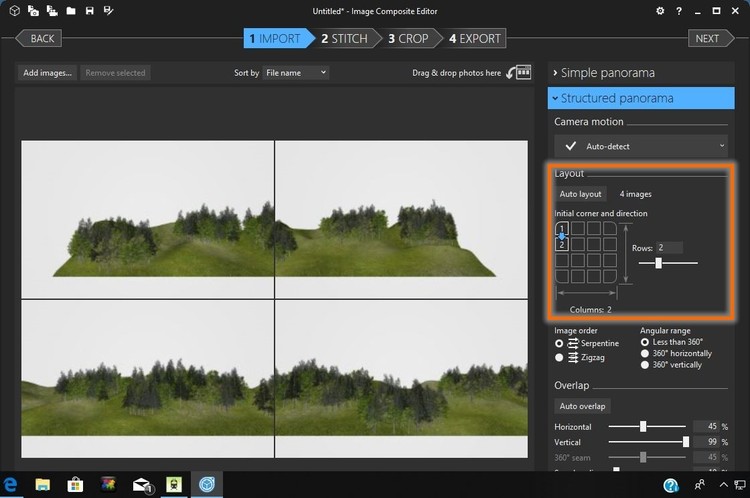Choose 360° horizontally angular range
The width and height of the screenshot is (750, 498).
645,353
